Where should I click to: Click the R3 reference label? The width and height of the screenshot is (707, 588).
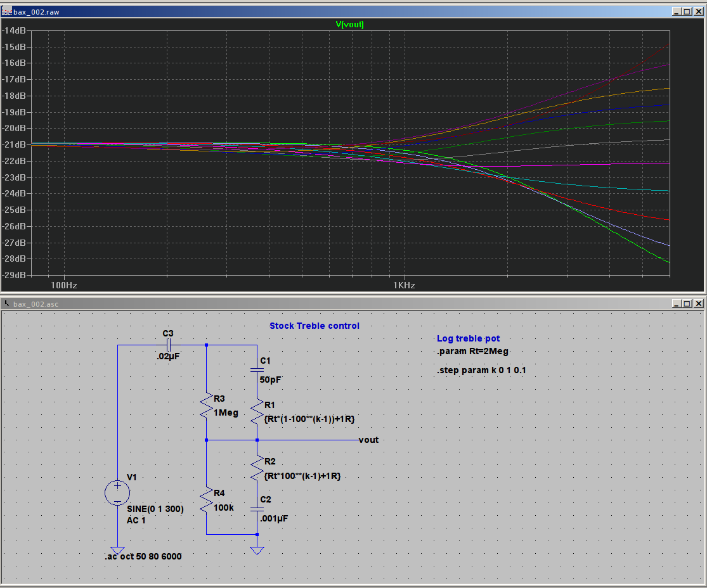(219, 399)
